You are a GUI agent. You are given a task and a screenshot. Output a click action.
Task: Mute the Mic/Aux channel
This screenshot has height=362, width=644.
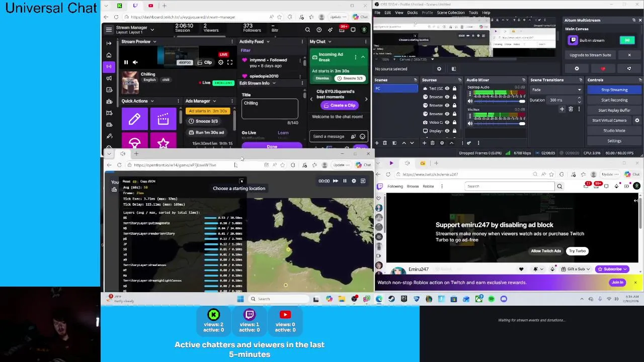click(470, 123)
